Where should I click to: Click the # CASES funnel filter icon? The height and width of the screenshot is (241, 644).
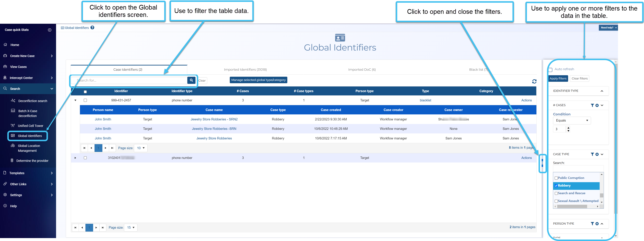coord(592,105)
